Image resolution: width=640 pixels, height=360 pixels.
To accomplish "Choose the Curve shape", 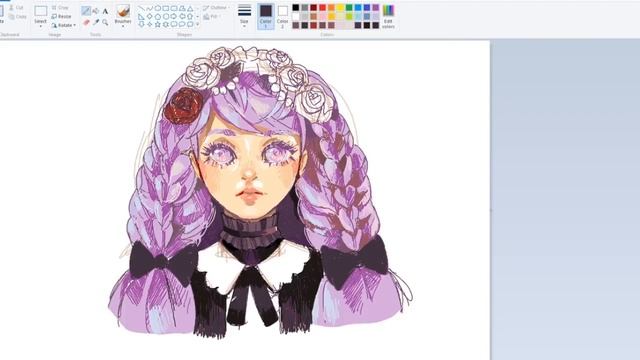I will [149, 8].
